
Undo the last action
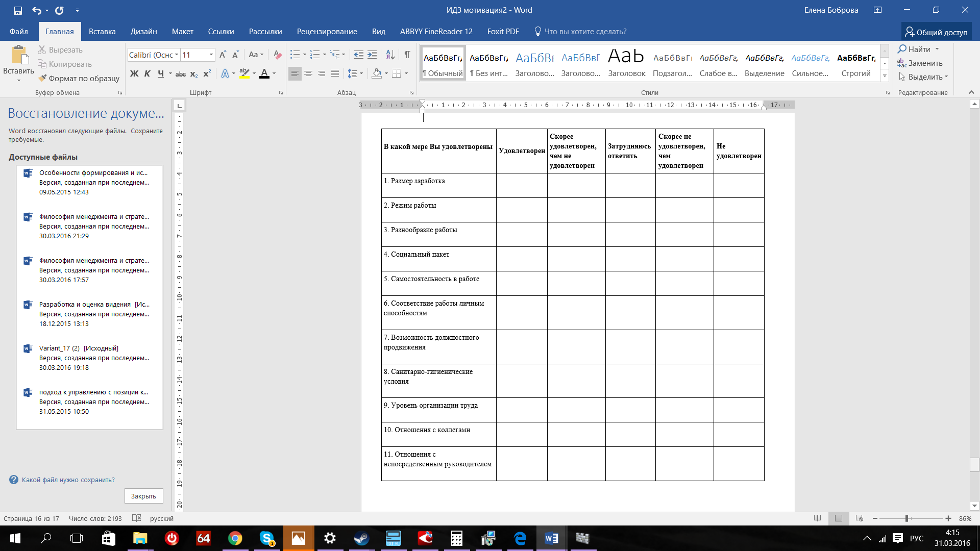tap(37, 10)
